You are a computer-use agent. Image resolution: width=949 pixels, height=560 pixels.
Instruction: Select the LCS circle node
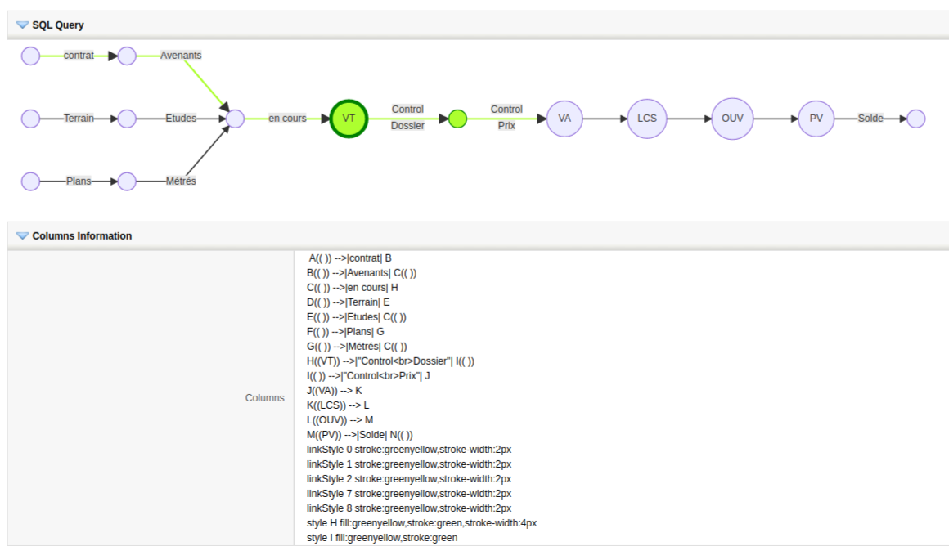647,119
